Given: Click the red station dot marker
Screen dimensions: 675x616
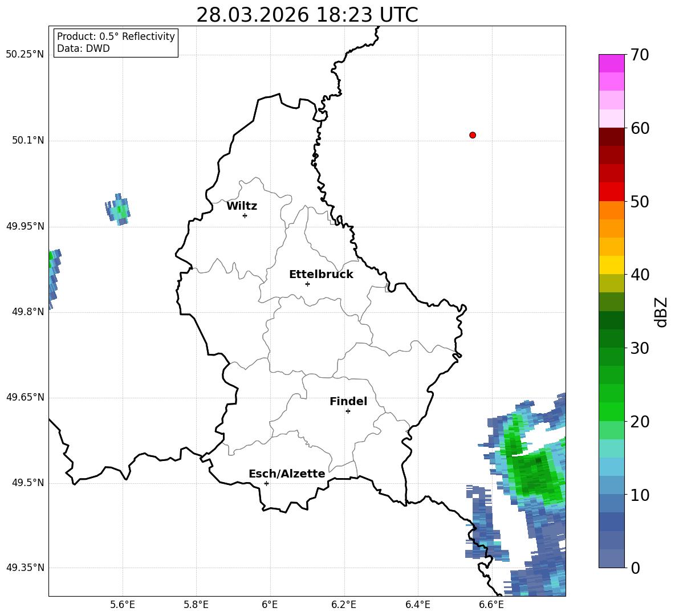Looking at the screenshot, I should click(x=473, y=135).
